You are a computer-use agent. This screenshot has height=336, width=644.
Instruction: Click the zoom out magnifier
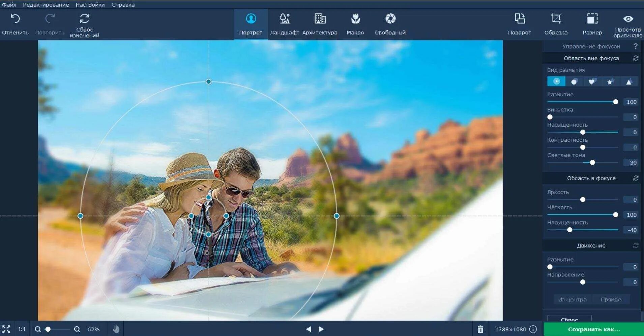point(38,329)
